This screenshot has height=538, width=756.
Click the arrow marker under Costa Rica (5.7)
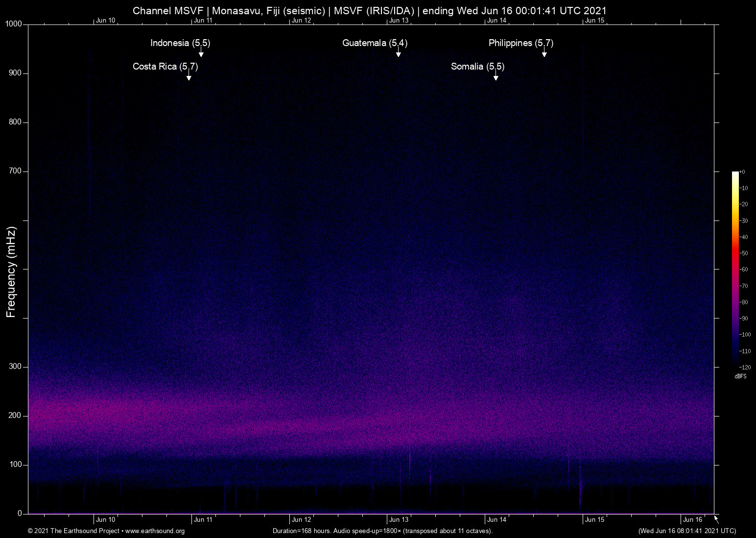189,77
